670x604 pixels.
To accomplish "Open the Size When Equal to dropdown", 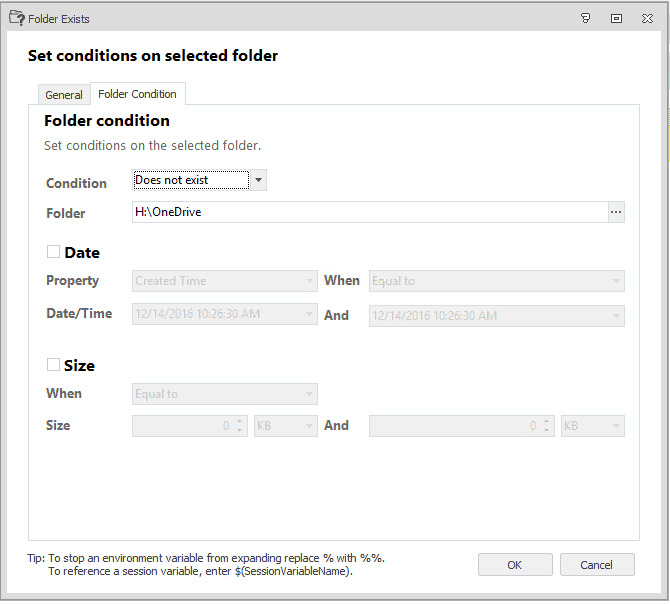I will (x=225, y=394).
